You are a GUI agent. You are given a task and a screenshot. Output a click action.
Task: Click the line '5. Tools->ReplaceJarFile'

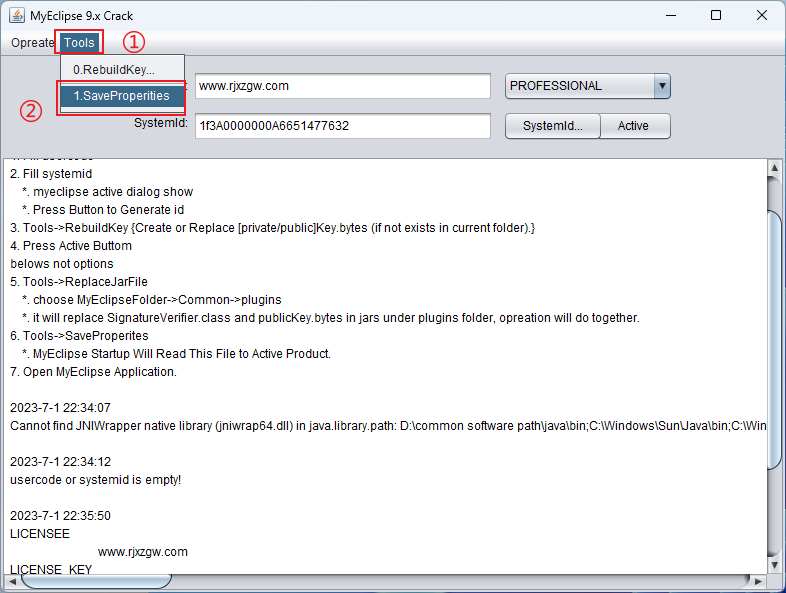79,282
